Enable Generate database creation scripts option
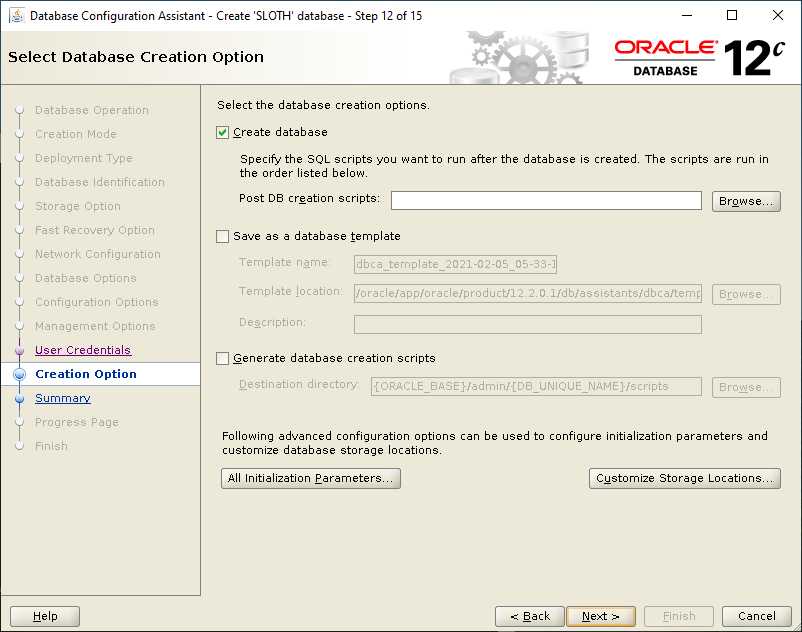 [222, 358]
